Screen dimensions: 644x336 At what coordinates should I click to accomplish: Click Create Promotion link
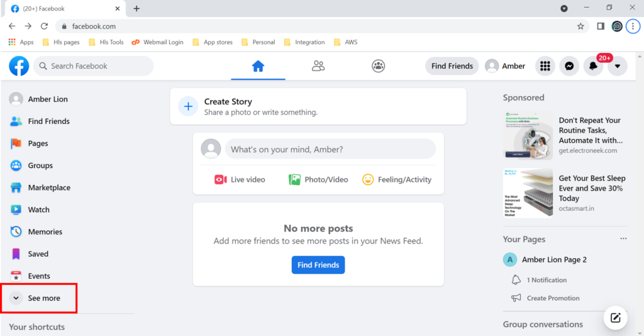point(553,298)
